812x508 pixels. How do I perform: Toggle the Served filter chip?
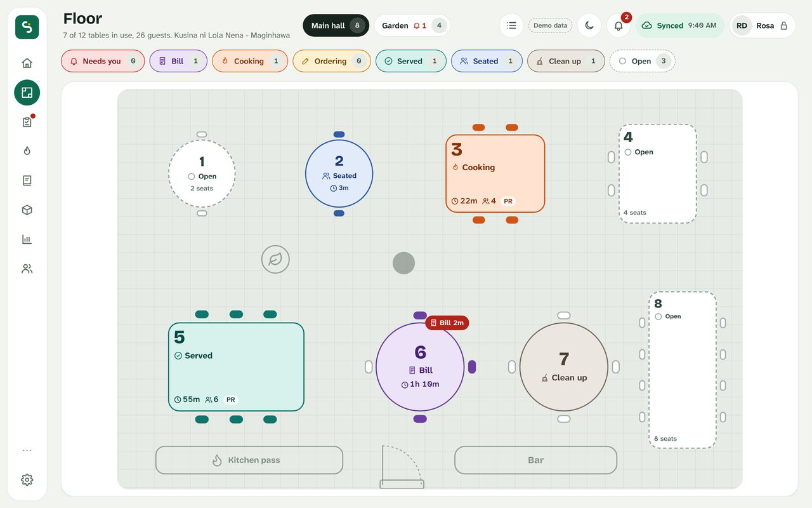click(x=411, y=61)
